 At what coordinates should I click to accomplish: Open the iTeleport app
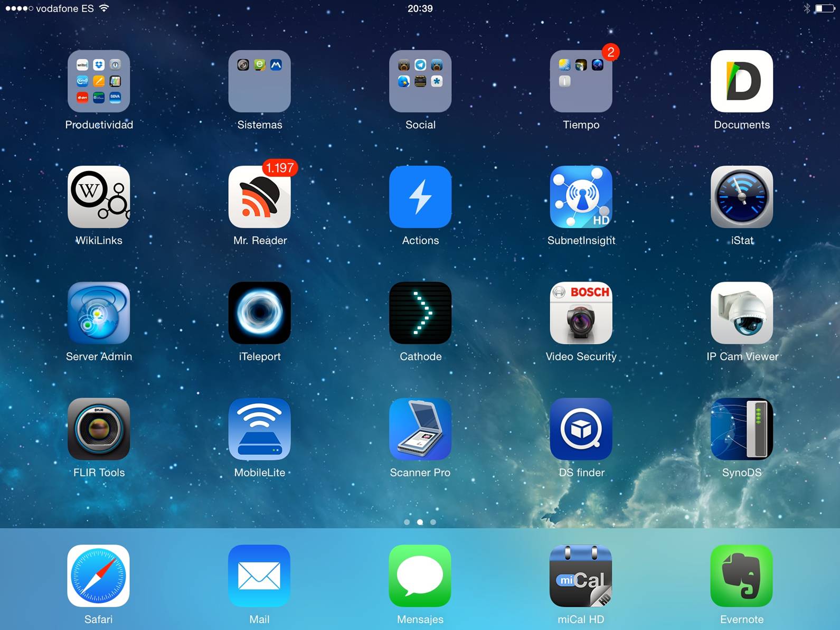260,313
